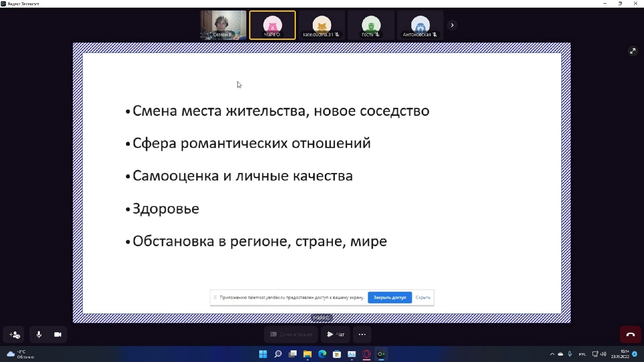Toggle the camera on or off
The width and height of the screenshot is (644, 362).
(x=58, y=335)
